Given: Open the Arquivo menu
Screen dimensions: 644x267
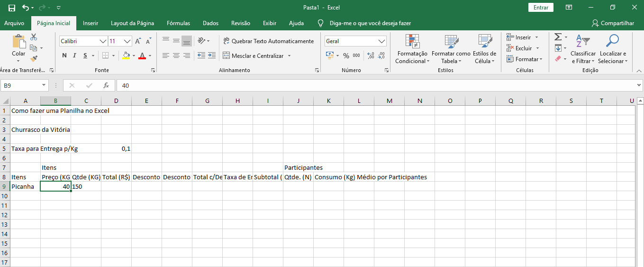Looking at the screenshot, I should (14, 23).
